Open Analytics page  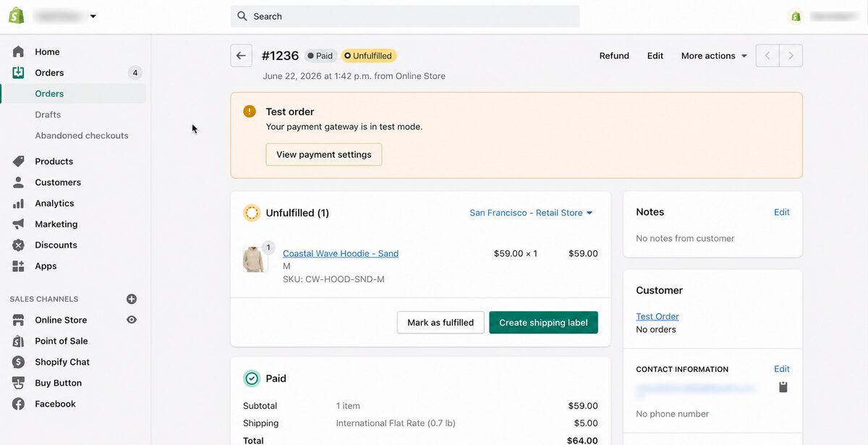point(54,203)
